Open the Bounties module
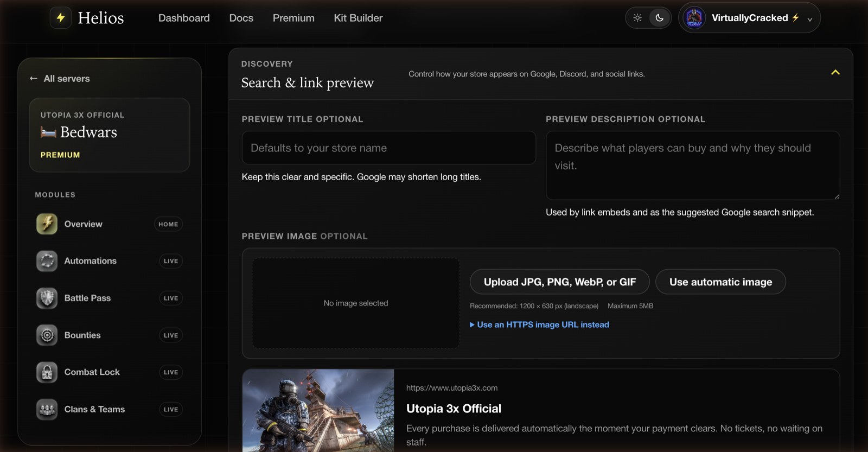 point(109,335)
